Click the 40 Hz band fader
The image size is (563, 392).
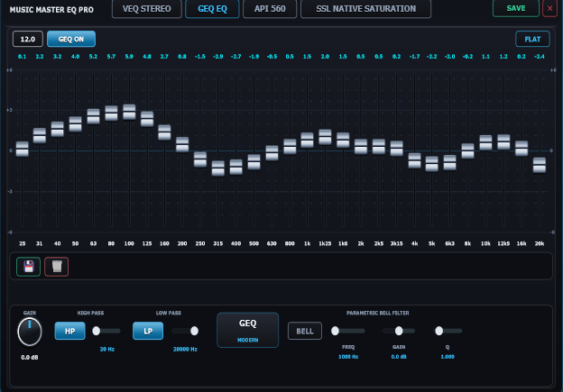point(58,129)
